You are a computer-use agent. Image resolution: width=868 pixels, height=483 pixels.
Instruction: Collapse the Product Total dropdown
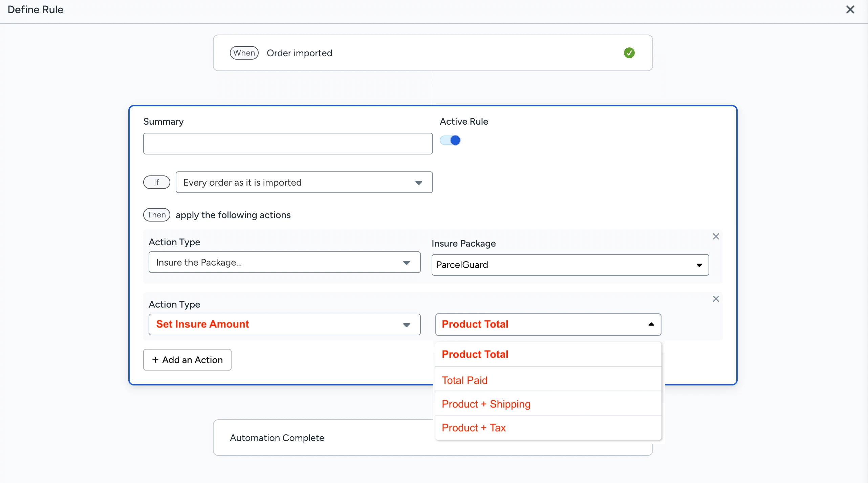pyautogui.click(x=548, y=324)
